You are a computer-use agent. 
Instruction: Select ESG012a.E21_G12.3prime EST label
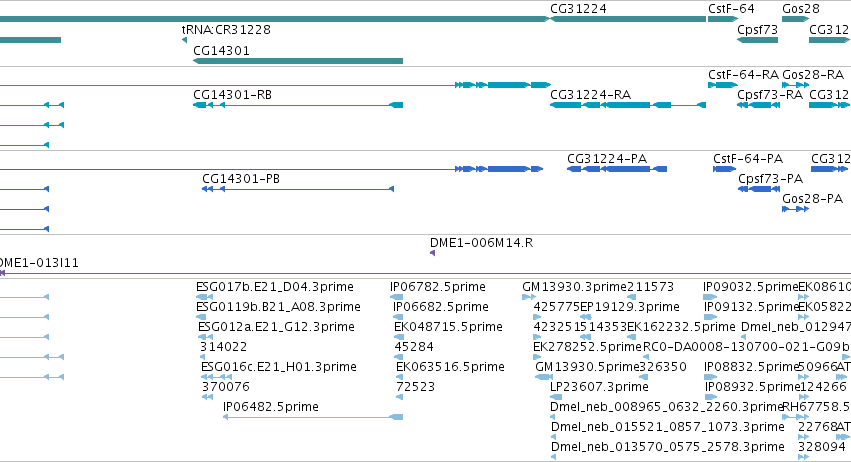coord(276,327)
